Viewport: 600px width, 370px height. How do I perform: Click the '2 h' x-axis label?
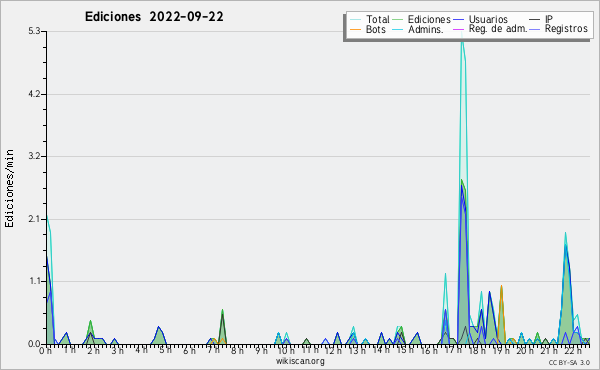tap(93, 350)
